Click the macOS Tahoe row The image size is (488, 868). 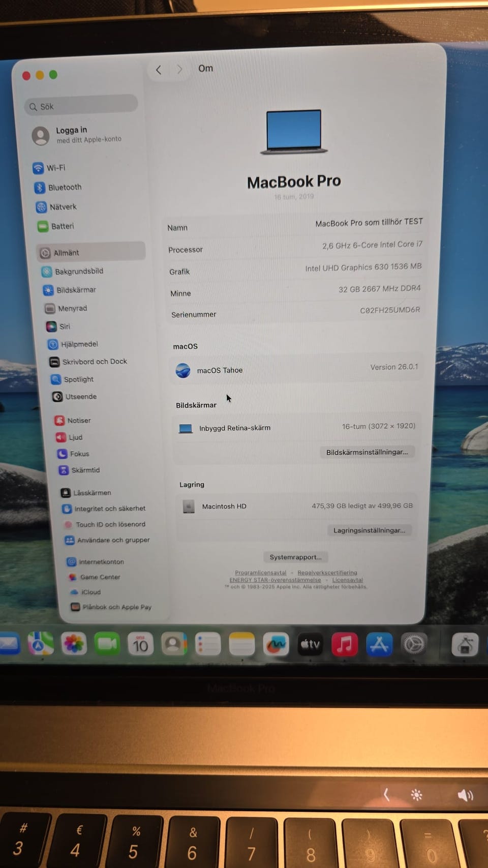pyautogui.click(x=297, y=369)
